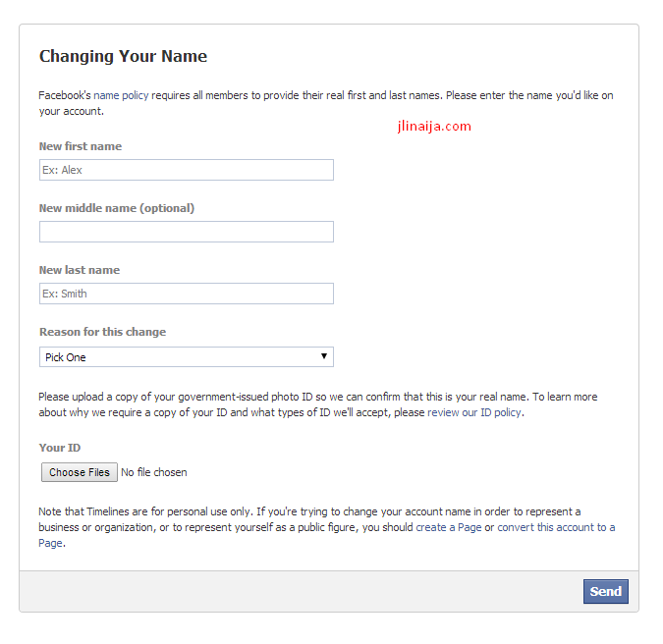
Task: Click the No file chosen text
Action: tap(154, 472)
